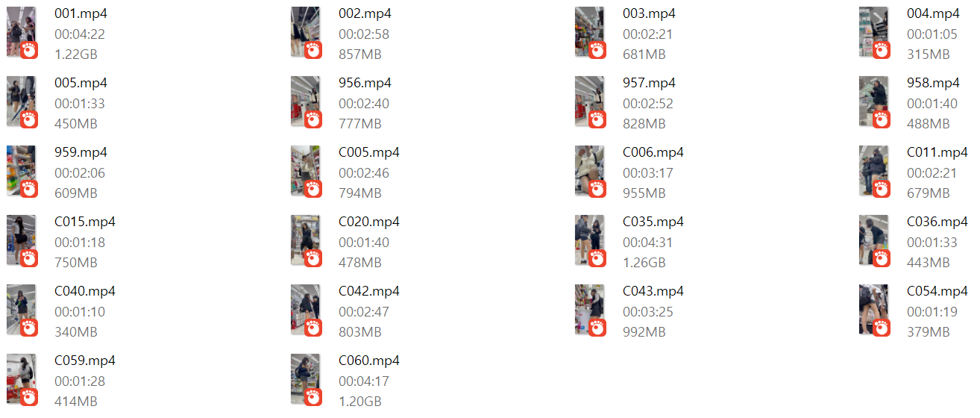The height and width of the screenshot is (418, 980).
Task: Select the C011.mp4 thumbnail
Action: tap(873, 171)
